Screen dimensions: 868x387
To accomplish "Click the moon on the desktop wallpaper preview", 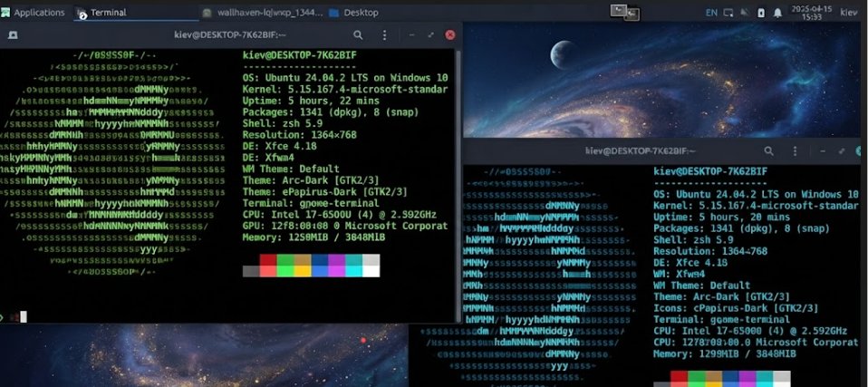I will click(563, 54).
